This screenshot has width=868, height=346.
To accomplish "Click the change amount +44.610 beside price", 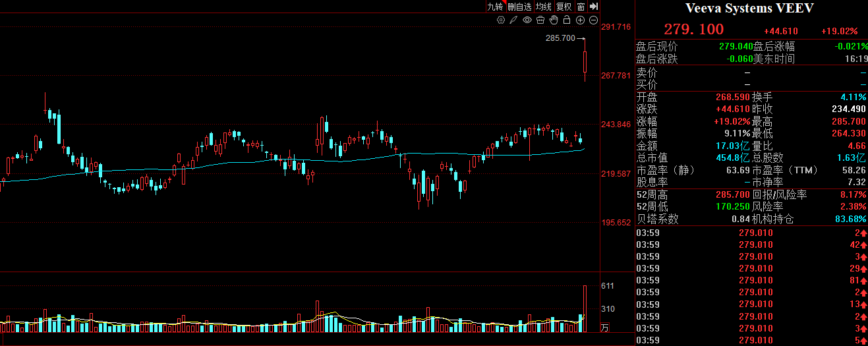I will point(781,31).
